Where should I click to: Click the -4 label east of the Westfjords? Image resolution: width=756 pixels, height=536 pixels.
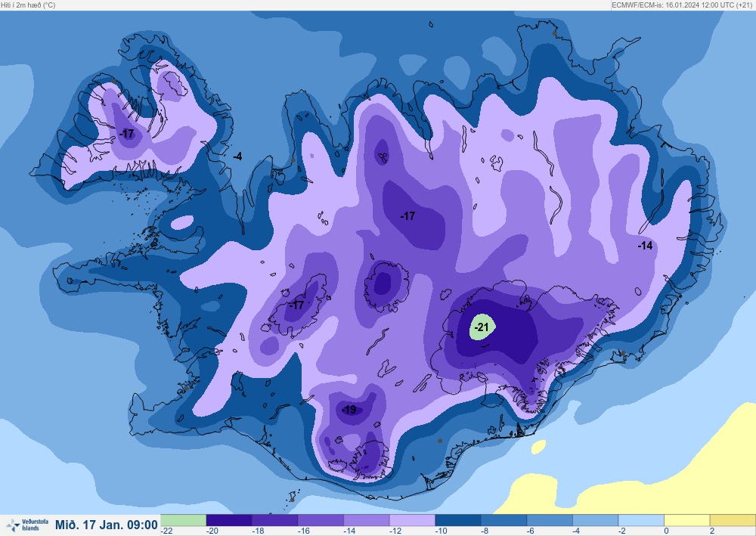(x=237, y=156)
